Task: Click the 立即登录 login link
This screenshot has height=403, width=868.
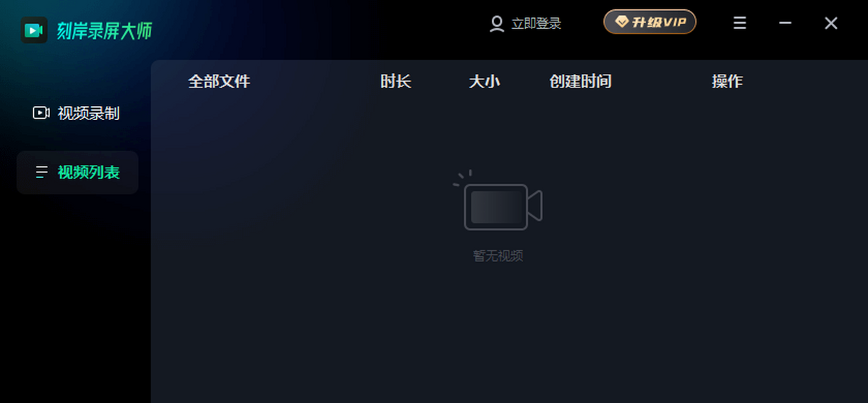Action: click(x=536, y=24)
